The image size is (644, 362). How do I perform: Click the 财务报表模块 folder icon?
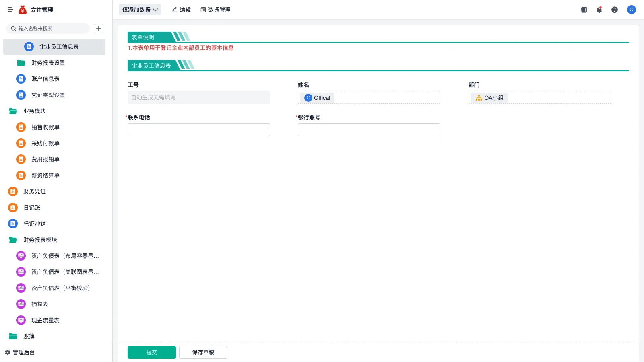pyautogui.click(x=13, y=240)
